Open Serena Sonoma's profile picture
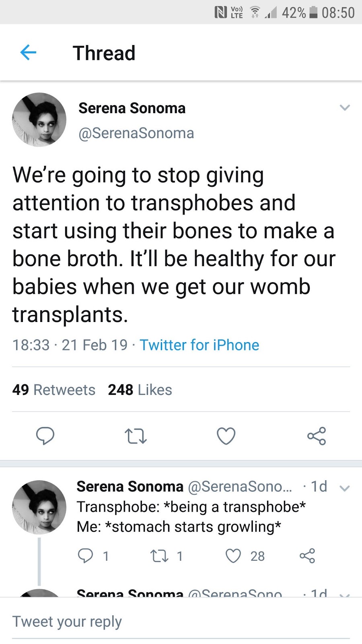 [x=39, y=120]
